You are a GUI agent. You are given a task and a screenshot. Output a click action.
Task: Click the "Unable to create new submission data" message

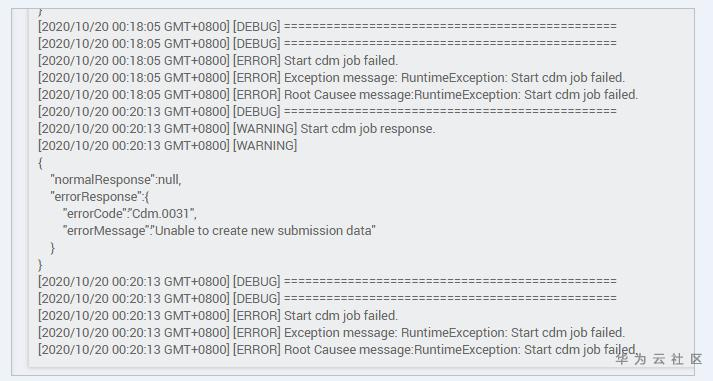(x=266, y=231)
